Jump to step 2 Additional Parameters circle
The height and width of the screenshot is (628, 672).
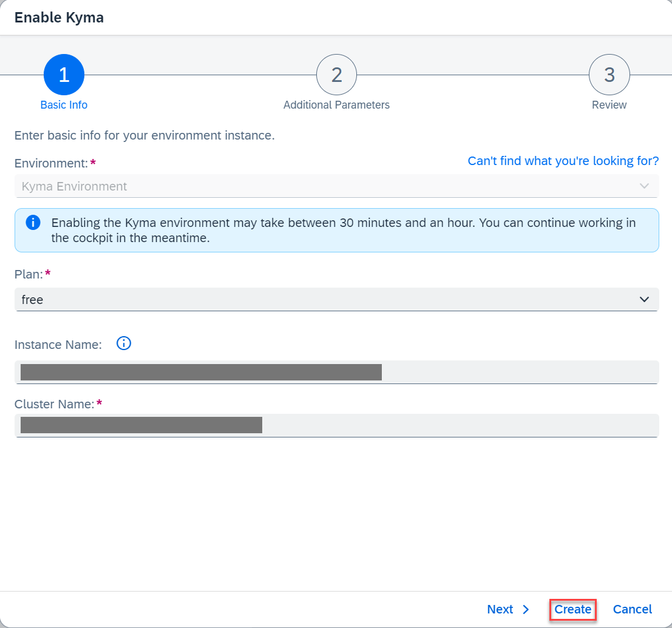[x=336, y=75]
